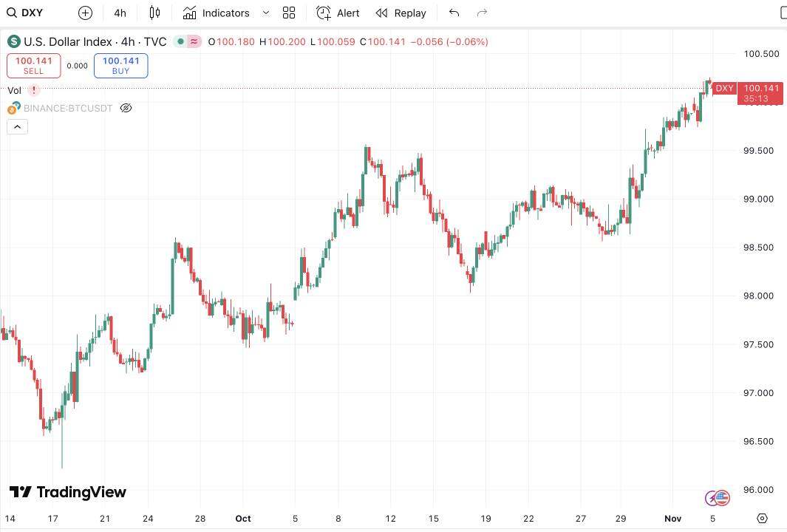Click the undo arrow icon
The height and width of the screenshot is (532, 787).
pos(454,13)
